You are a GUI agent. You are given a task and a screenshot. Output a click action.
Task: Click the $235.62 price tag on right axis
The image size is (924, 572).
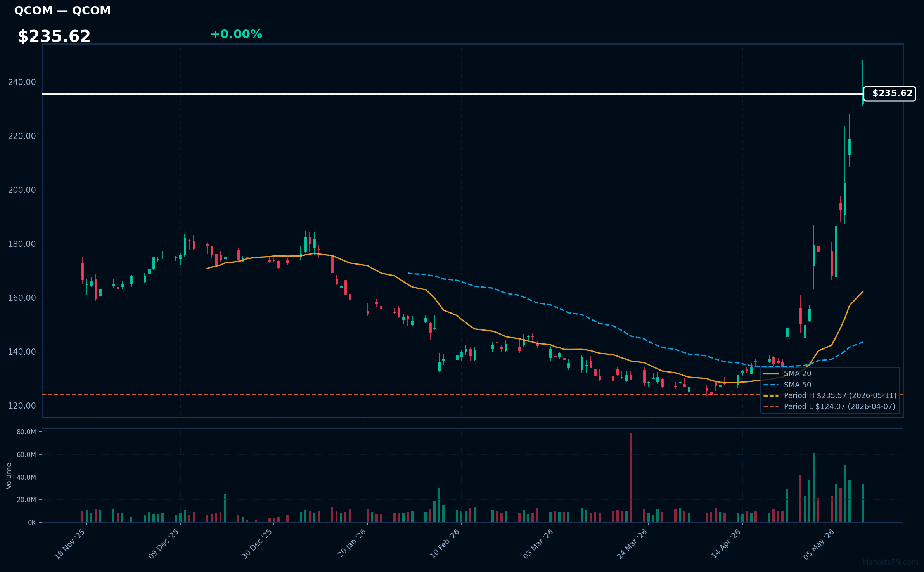coord(889,94)
